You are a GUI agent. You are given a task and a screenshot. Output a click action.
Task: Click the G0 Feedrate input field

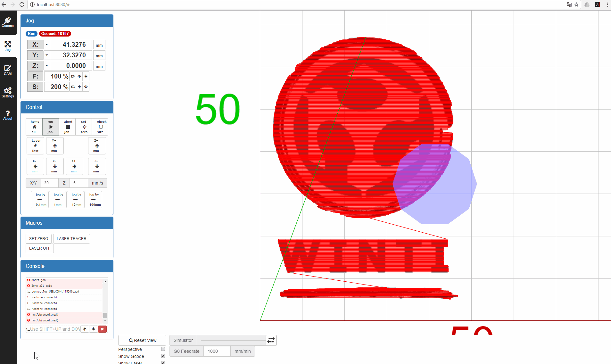click(217, 351)
